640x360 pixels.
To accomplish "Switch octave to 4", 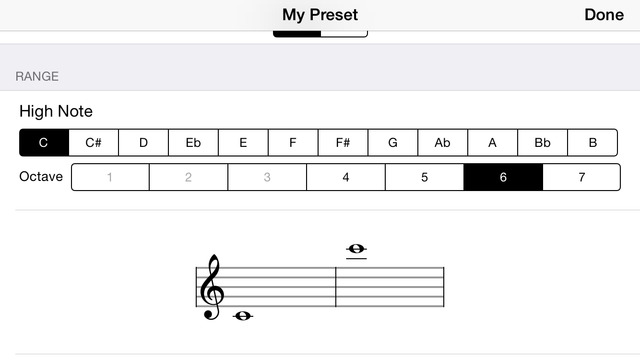I will click(346, 177).
